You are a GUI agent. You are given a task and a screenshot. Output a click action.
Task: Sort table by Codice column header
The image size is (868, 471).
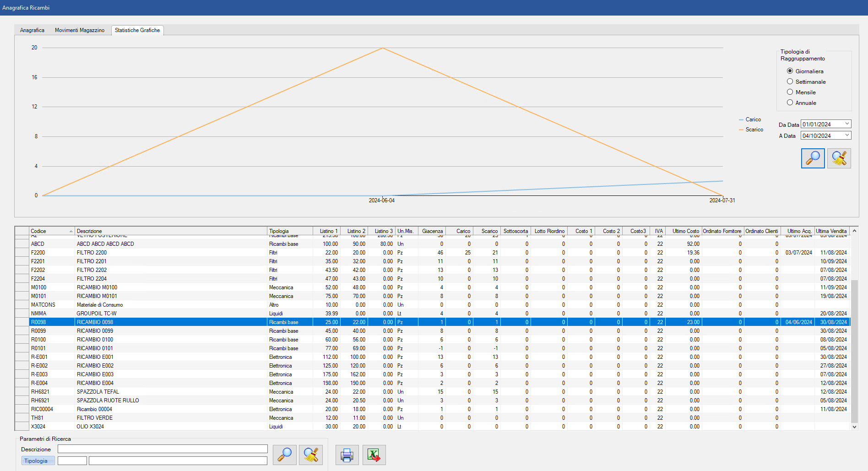click(x=50, y=231)
